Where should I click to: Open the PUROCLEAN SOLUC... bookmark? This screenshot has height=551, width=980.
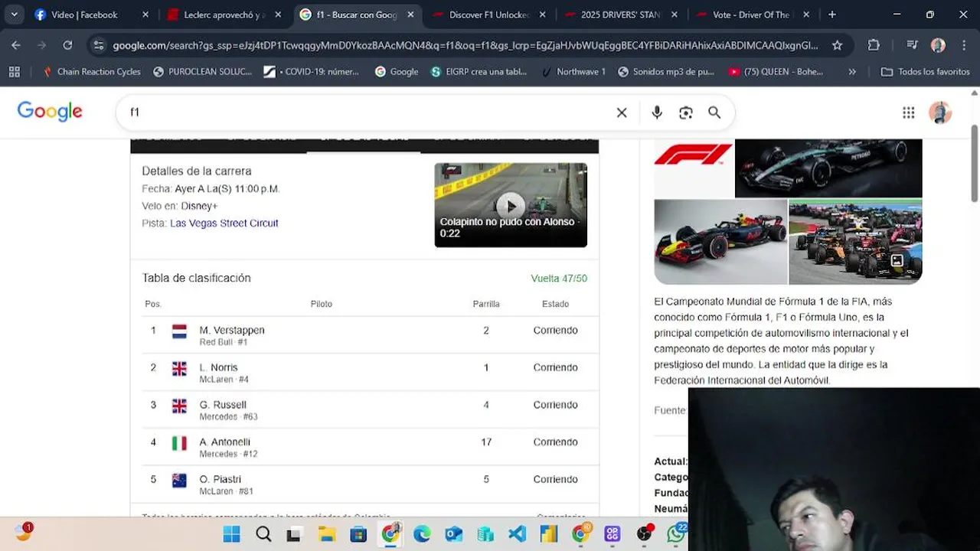[202, 71]
